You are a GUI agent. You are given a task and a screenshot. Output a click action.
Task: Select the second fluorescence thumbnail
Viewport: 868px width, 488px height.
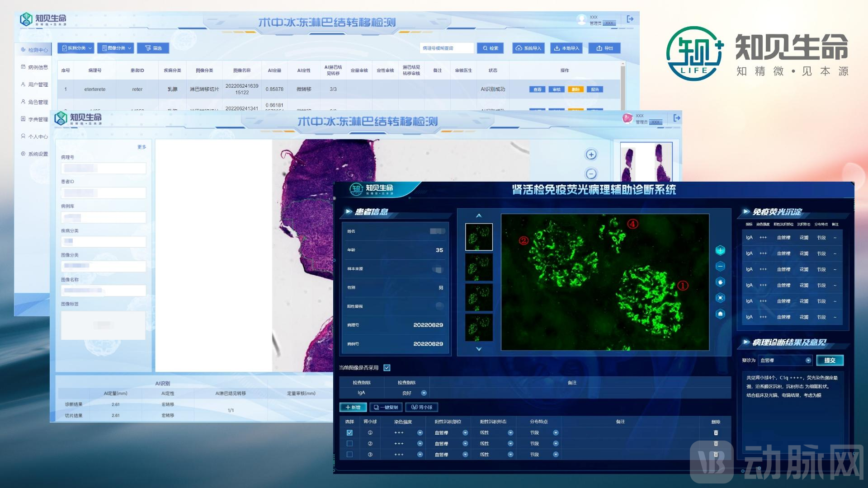click(x=479, y=267)
